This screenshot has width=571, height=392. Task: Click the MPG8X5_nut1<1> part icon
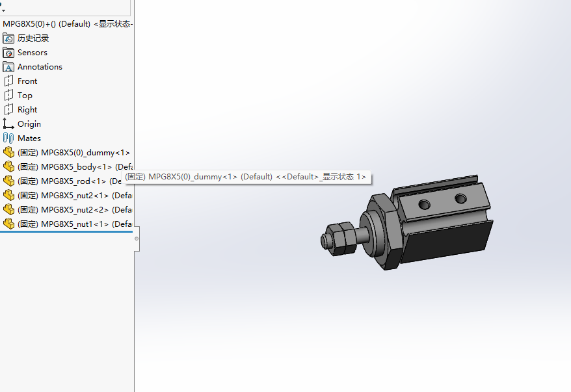point(8,224)
